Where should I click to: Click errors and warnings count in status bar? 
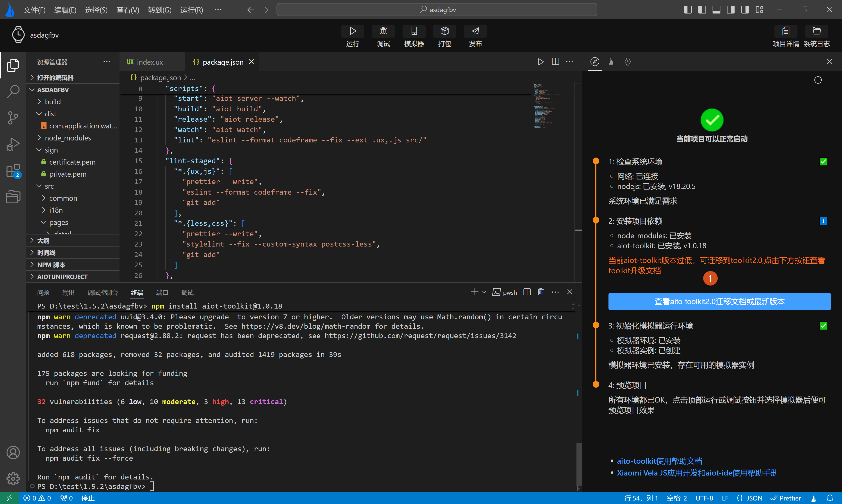(x=37, y=498)
